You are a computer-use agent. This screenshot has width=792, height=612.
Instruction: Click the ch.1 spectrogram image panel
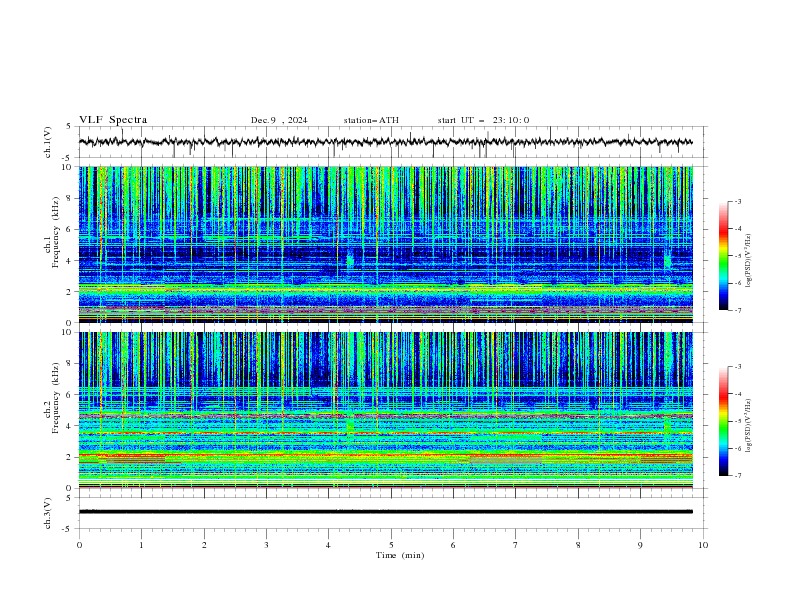(x=385, y=244)
